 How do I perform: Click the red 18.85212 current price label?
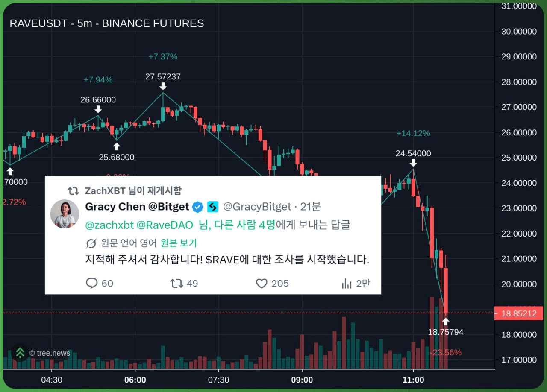point(518,313)
